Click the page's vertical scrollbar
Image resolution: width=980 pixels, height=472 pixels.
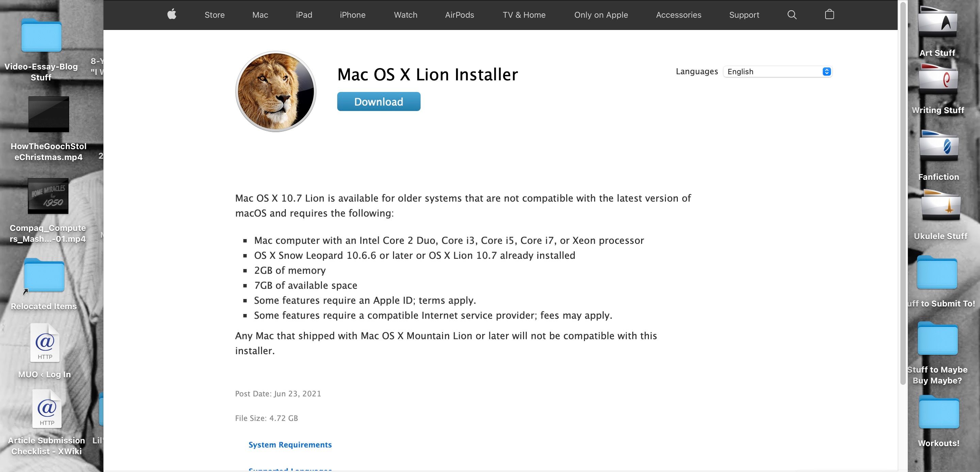pos(902,190)
